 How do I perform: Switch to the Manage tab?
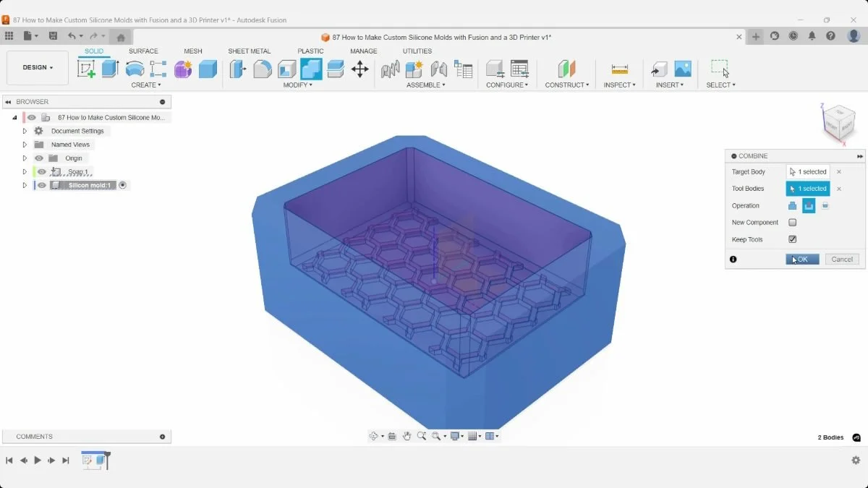[363, 51]
